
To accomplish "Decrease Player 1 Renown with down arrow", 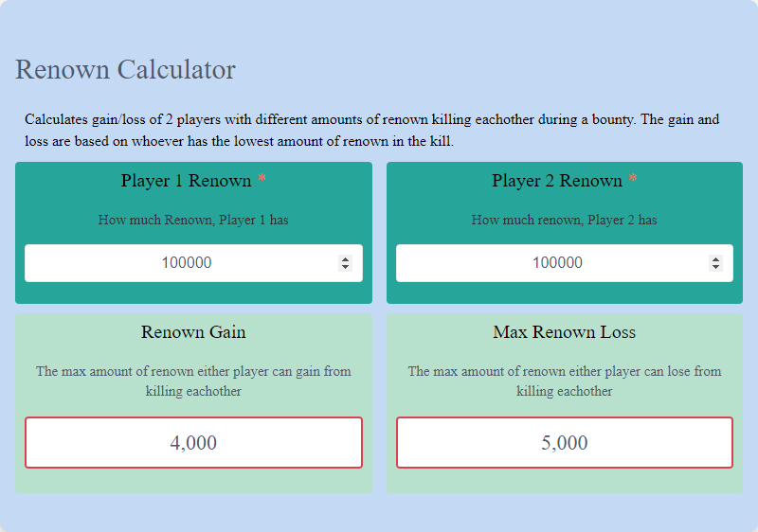I will pos(345,268).
